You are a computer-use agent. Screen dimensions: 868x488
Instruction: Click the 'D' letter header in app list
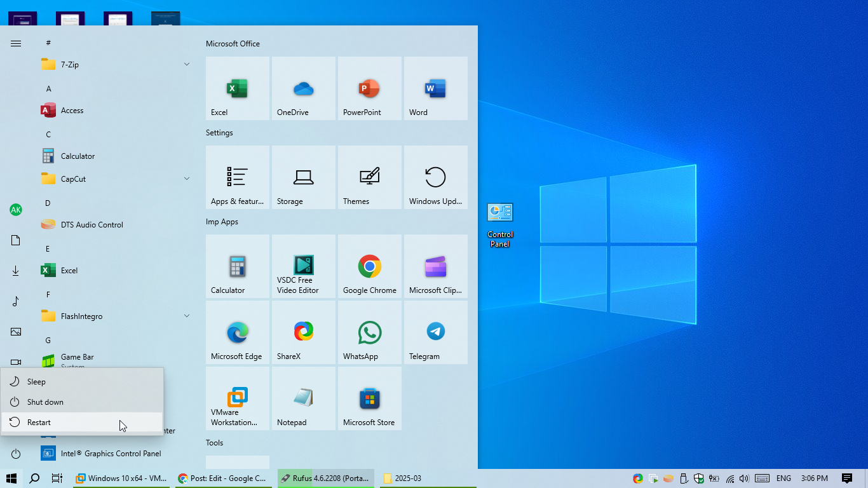point(48,203)
